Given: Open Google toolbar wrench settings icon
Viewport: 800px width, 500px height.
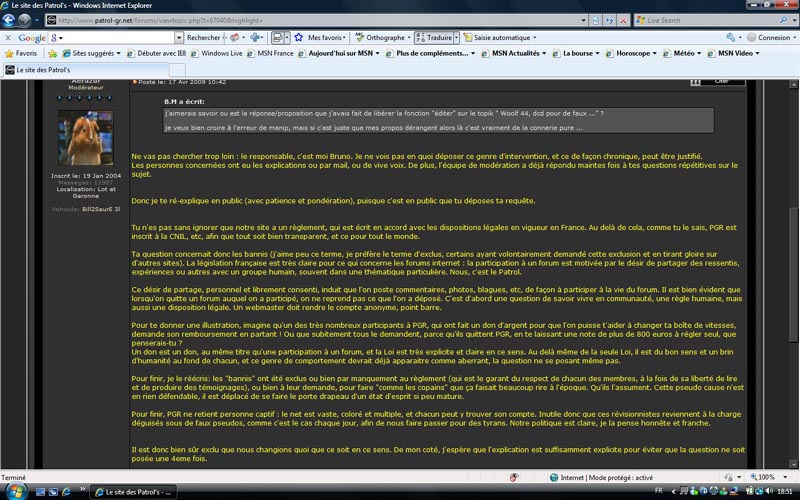Looking at the screenshot, I should click(731, 38).
